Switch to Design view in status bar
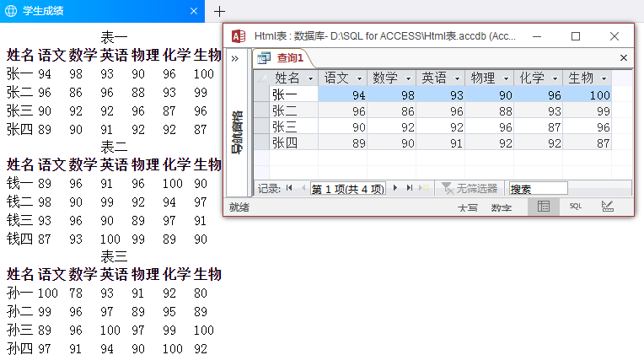Image resolution: width=644 pixels, height=355 pixels. point(608,207)
